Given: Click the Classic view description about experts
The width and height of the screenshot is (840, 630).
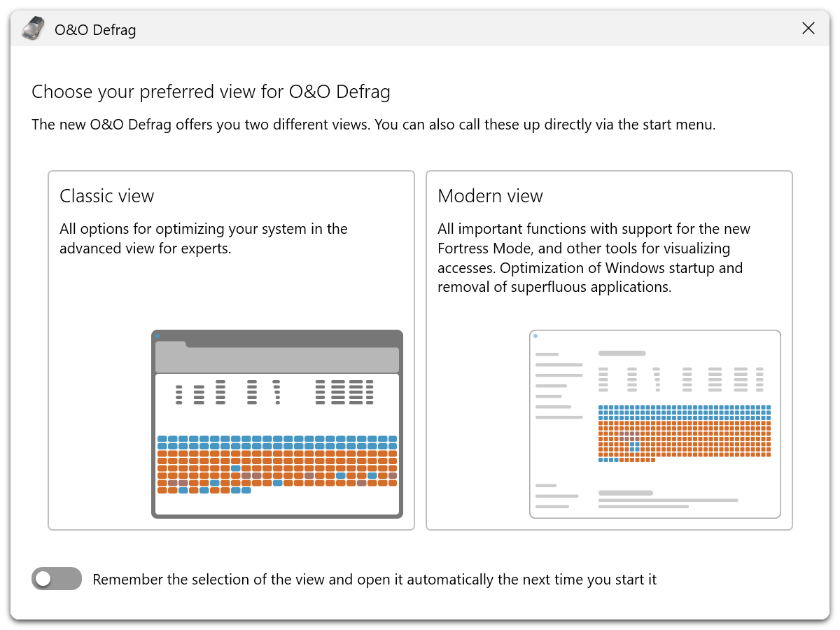Looking at the screenshot, I should click(x=203, y=239).
